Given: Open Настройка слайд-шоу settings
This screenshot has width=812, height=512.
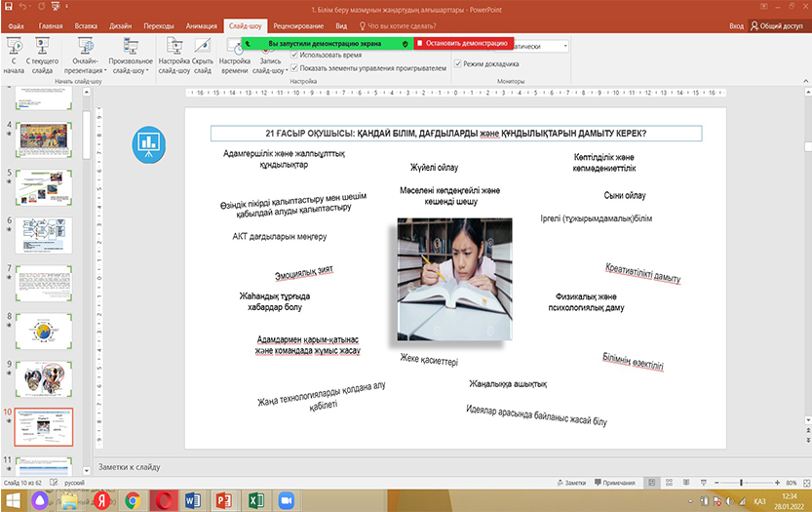Looking at the screenshot, I should coord(174,56).
